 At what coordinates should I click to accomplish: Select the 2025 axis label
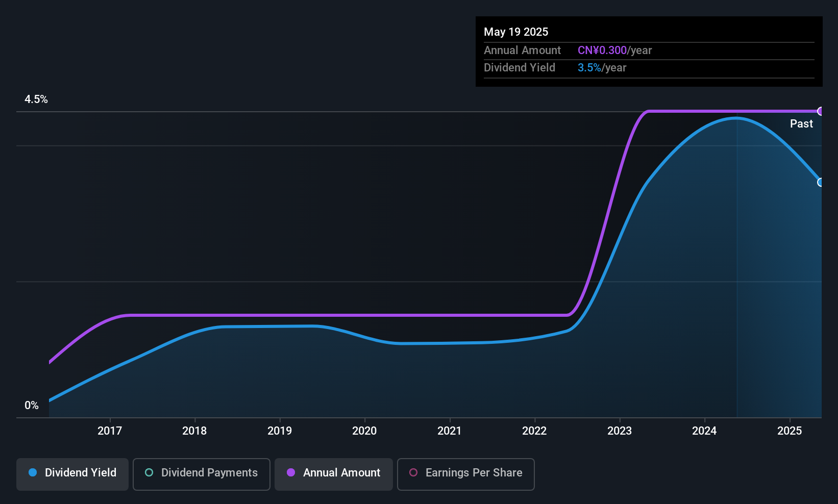(790, 431)
